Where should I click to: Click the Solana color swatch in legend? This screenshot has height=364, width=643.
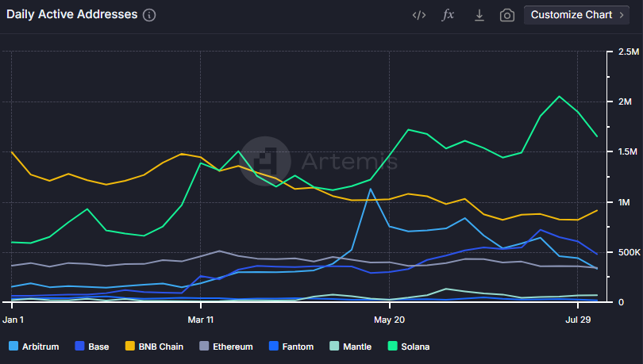(x=392, y=347)
